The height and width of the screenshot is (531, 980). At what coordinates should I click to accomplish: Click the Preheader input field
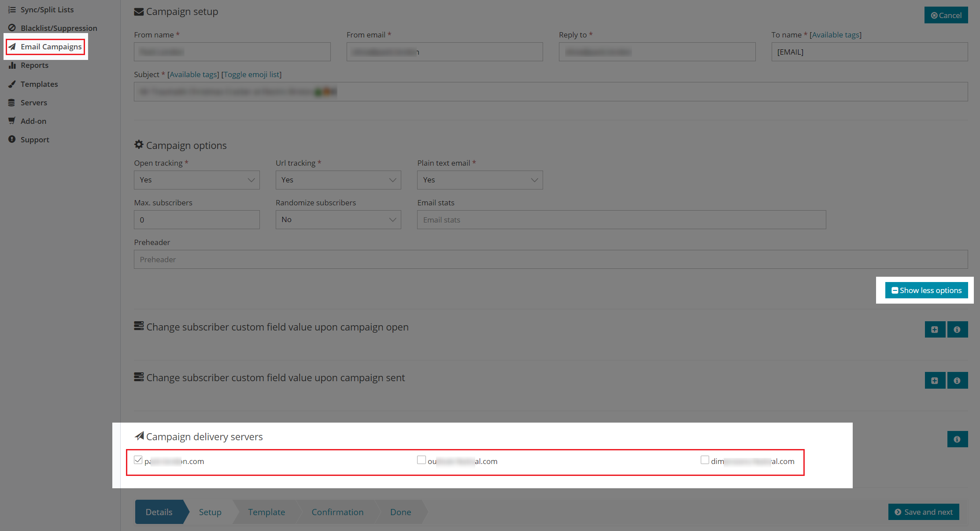click(x=551, y=259)
